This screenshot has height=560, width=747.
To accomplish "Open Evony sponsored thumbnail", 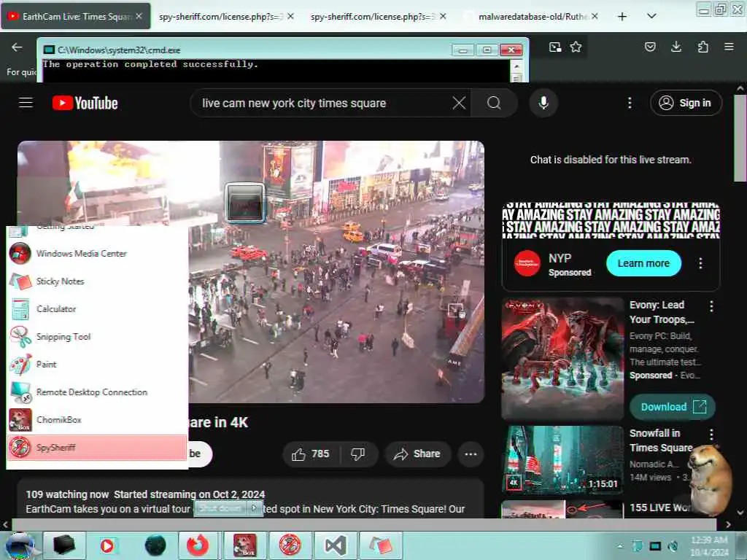I will click(x=562, y=358).
